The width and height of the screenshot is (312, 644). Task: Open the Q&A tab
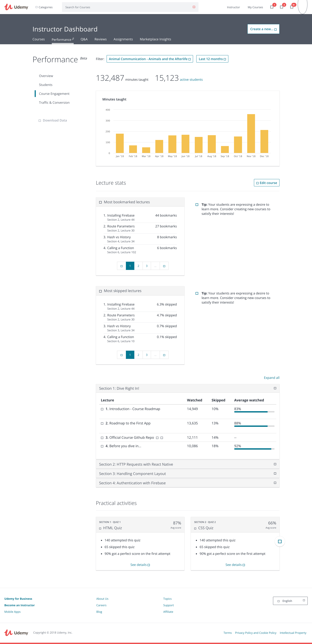click(x=84, y=39)
